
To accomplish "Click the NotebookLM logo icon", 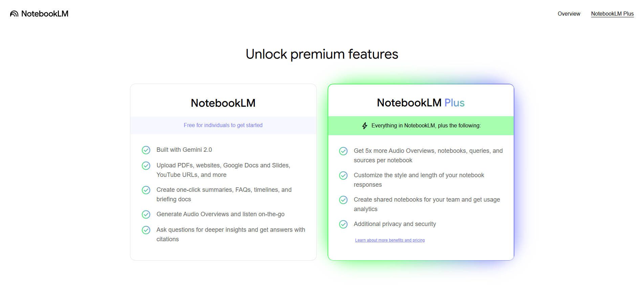I will point(14,14).
